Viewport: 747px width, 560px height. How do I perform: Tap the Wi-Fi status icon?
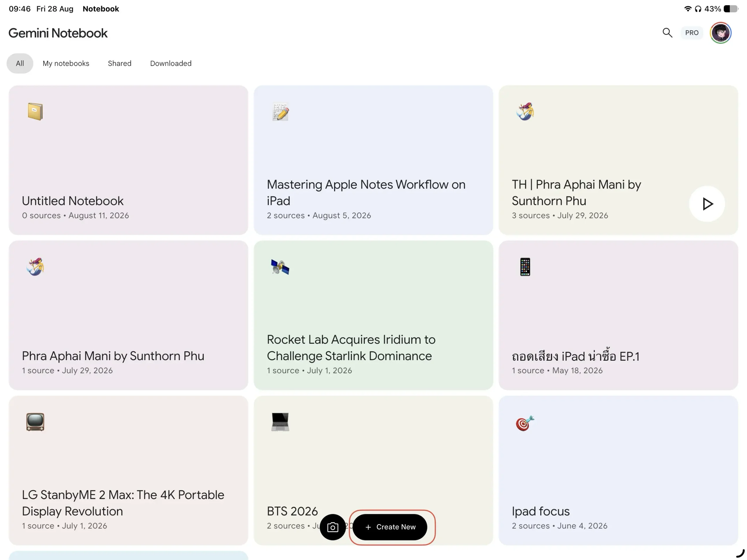(x=687, y=9)
